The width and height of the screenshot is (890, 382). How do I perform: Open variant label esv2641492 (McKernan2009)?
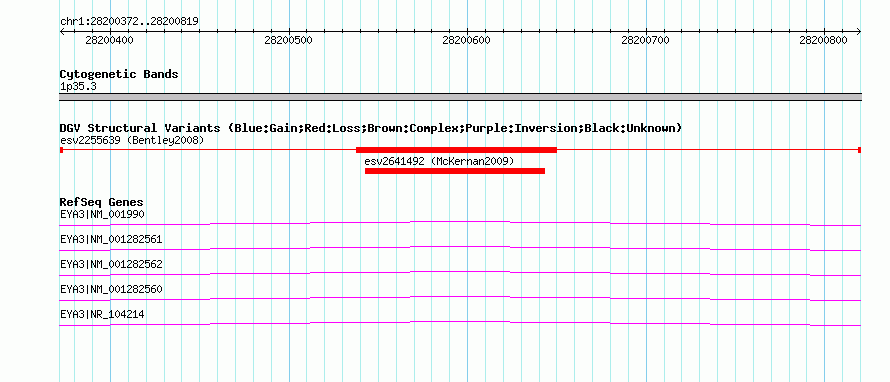tap(439, 162)
